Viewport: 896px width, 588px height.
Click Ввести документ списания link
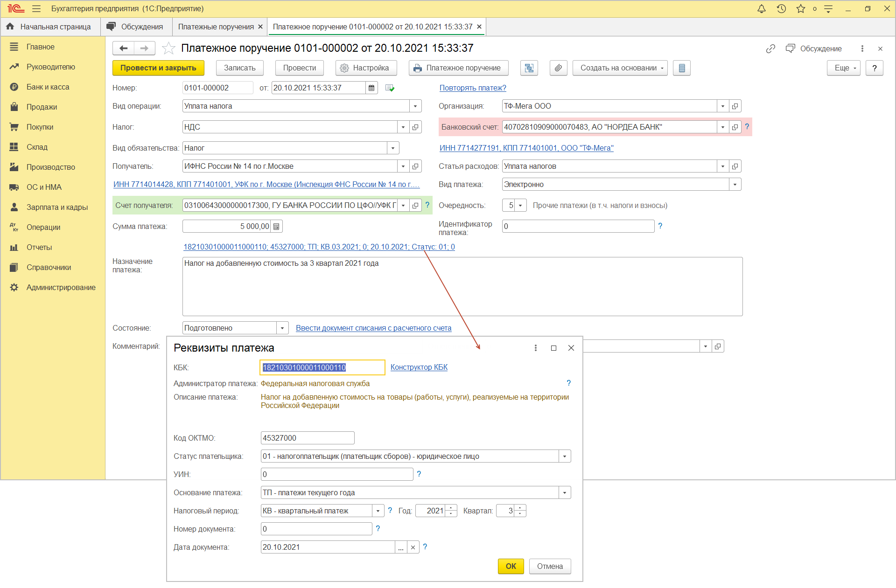coord(374,328)
